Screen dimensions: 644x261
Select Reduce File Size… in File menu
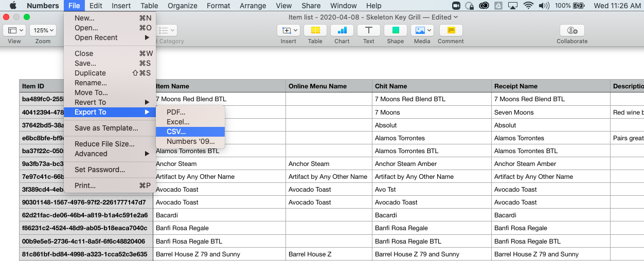[x=104, y=144]
